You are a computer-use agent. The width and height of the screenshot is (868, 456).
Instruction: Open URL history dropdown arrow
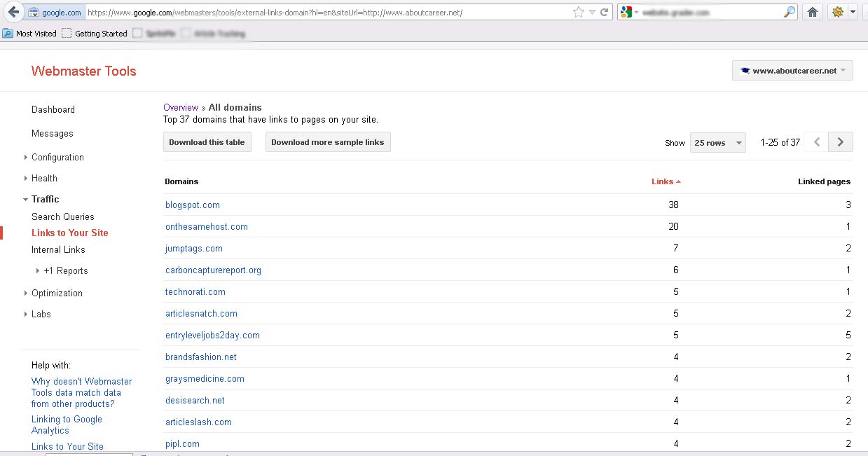pyautogui.click(x=592, y=13)
